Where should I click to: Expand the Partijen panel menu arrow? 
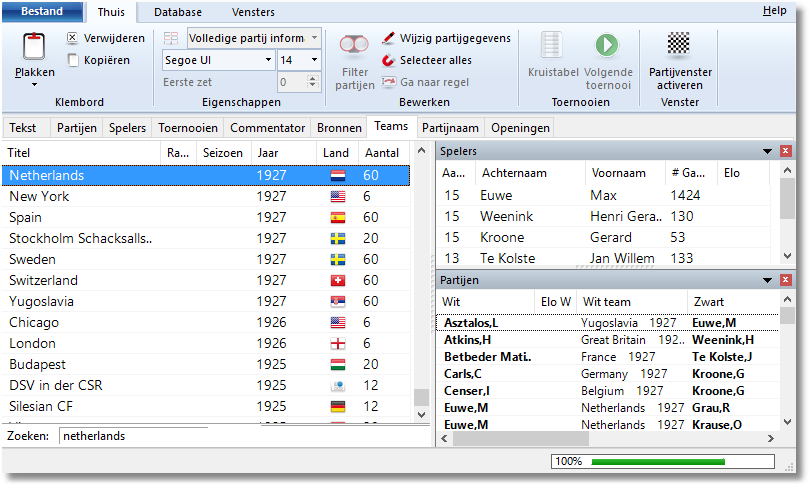tap(767, 281)
